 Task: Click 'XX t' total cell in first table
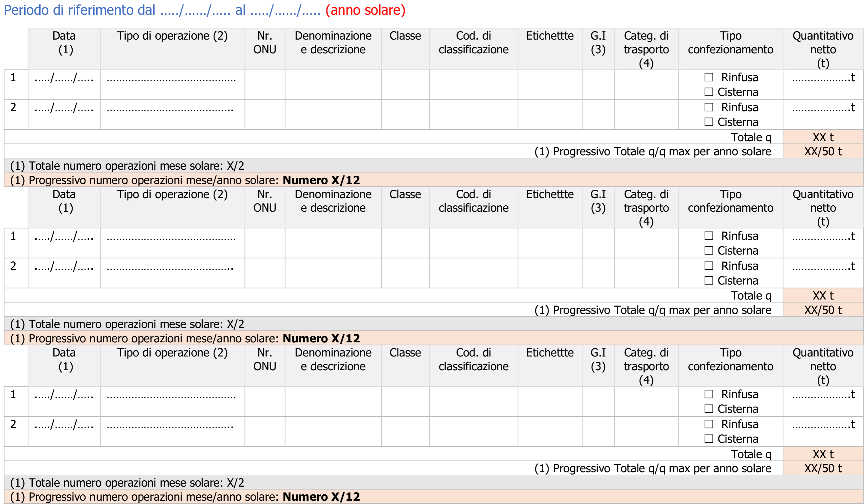tap(823, 137)
